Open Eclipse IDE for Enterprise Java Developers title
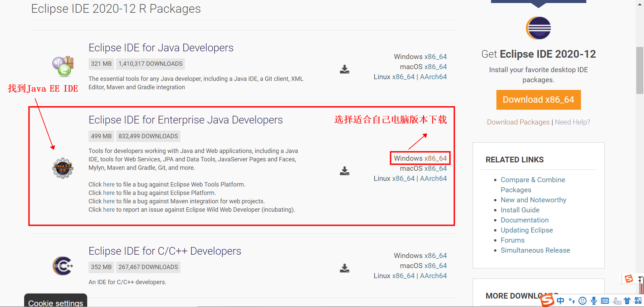The height and width of the screenshot is (307, 644). pyautogui.click(x=185, y=120)
